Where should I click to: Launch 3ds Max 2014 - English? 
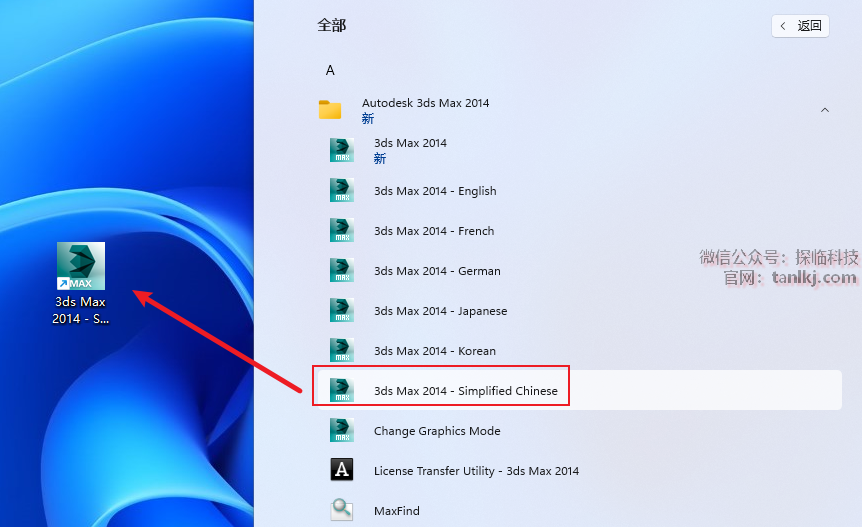435,191
